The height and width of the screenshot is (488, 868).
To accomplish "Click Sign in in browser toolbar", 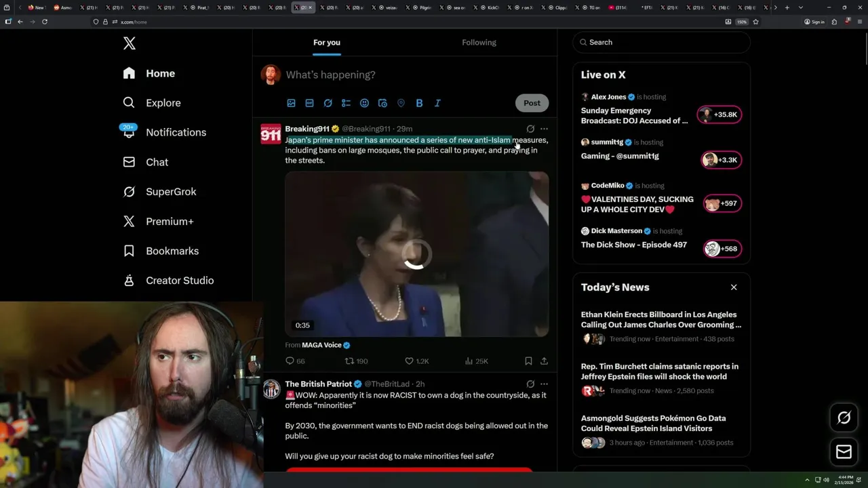I will point(814,22).
